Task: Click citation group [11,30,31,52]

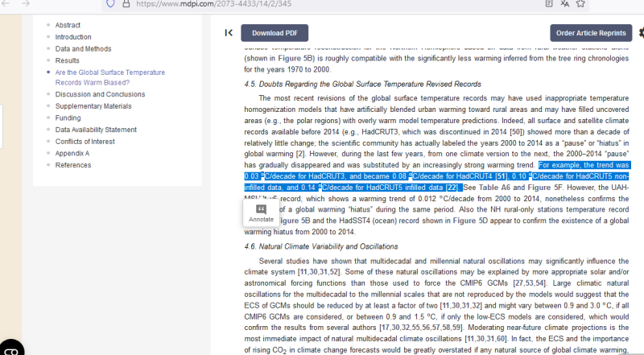Action: pyautogui.click(x=319, y=272)
